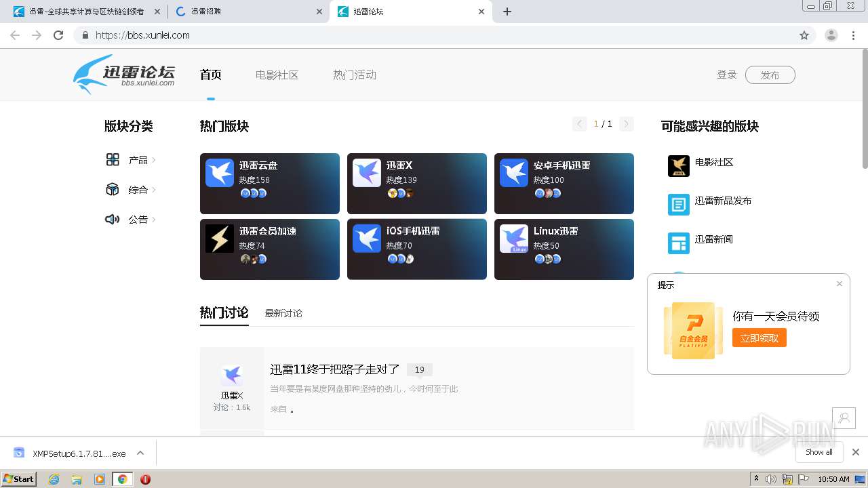Switch to 最新讨论 tab
The height and width of the screenshot is (488, 868).
(283, 313)
